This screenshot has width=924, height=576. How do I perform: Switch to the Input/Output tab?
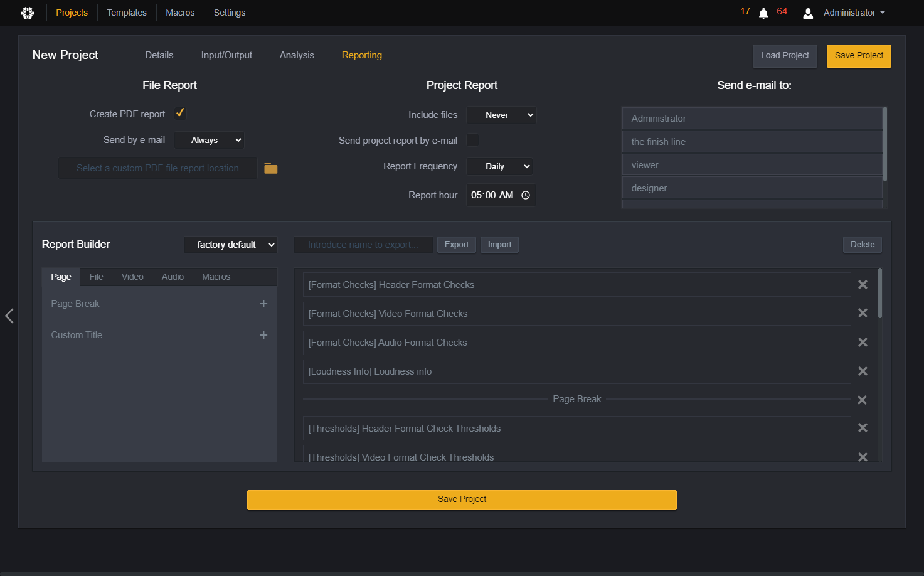226,55
